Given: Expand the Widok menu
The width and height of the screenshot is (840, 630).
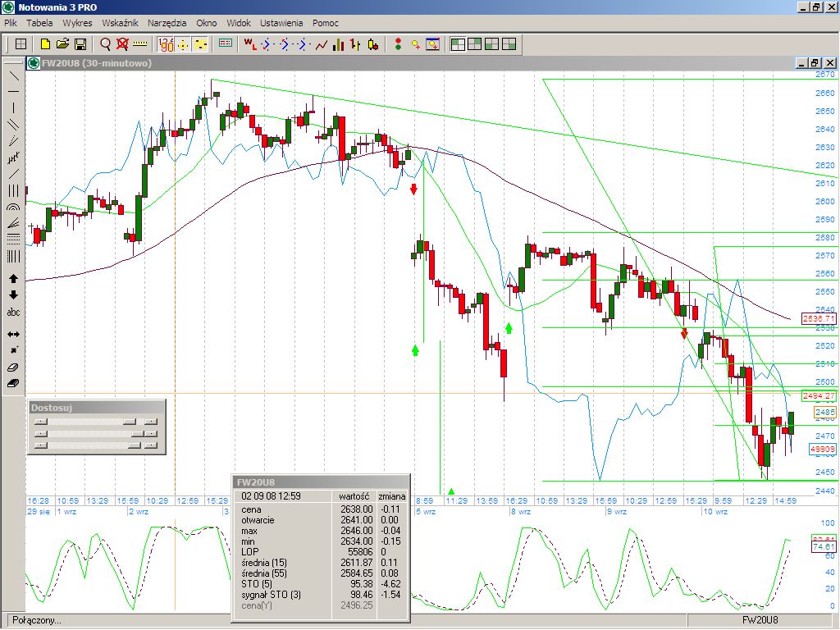Looking at the screenshot, I should click(x=239, y=23).
